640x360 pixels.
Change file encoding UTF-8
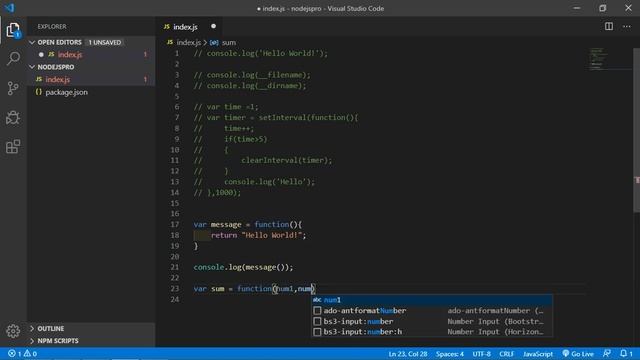click(481, 353)
